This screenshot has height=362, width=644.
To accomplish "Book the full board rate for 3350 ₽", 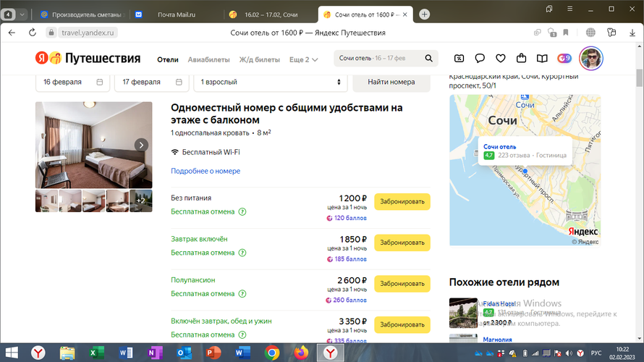I will click(x=402, y=324).
